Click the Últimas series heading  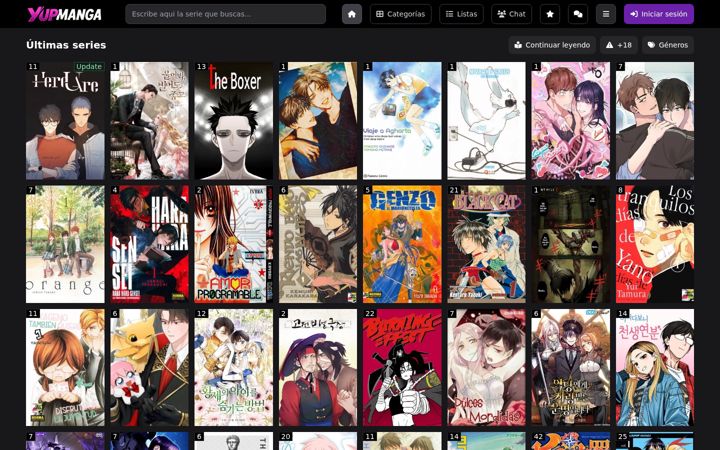click(x=66, y=45)
